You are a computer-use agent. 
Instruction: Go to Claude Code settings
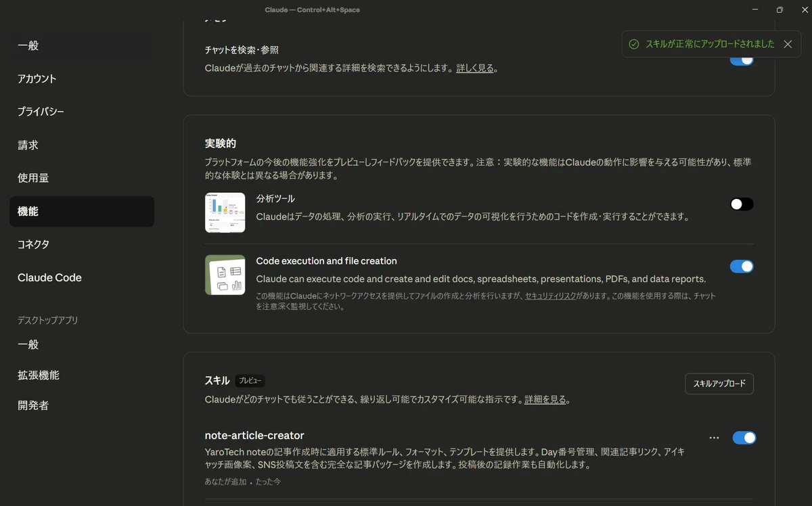click(x=82, y=277)
